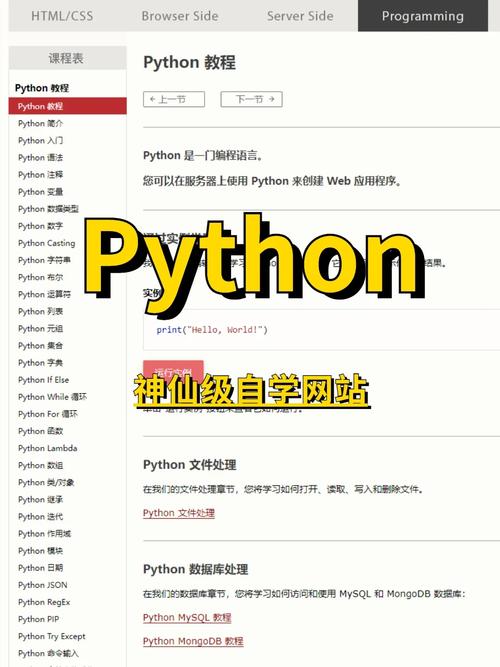The height and width of the screenshot is (667, 500).
Task: Click the 上一节 previous section button
Action: click(x=174, y=100)
